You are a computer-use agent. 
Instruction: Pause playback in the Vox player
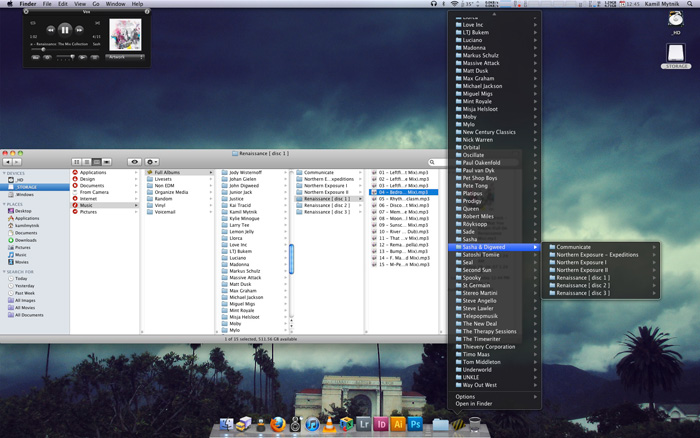[x=65, y=30]
